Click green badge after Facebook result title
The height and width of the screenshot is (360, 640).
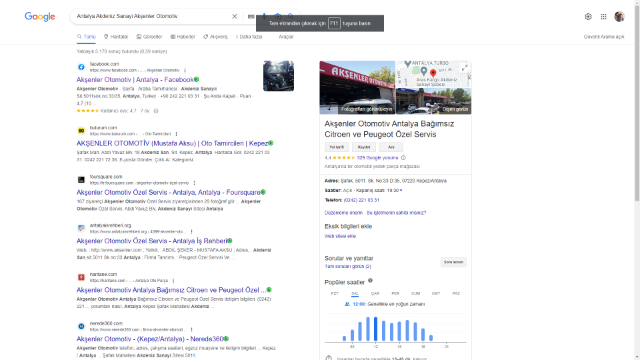(197, 80)
